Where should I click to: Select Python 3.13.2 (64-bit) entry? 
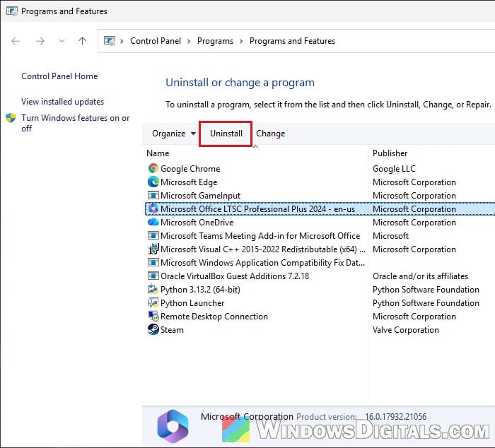tap(200, 289)
